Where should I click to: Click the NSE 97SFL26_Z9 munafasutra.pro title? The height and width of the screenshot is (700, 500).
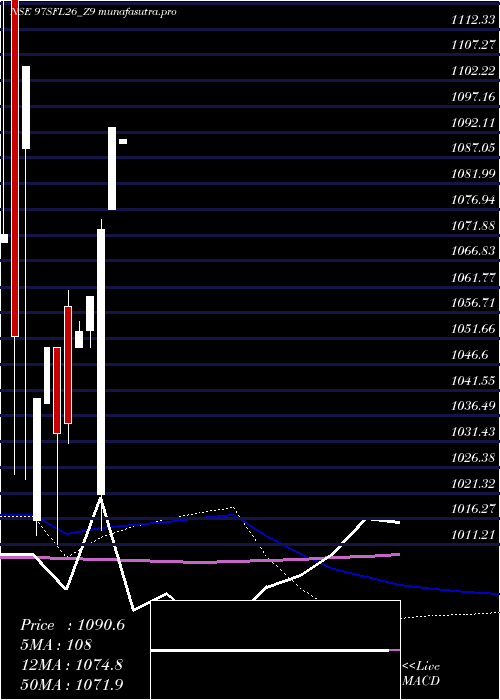click(x=93, y=12)
